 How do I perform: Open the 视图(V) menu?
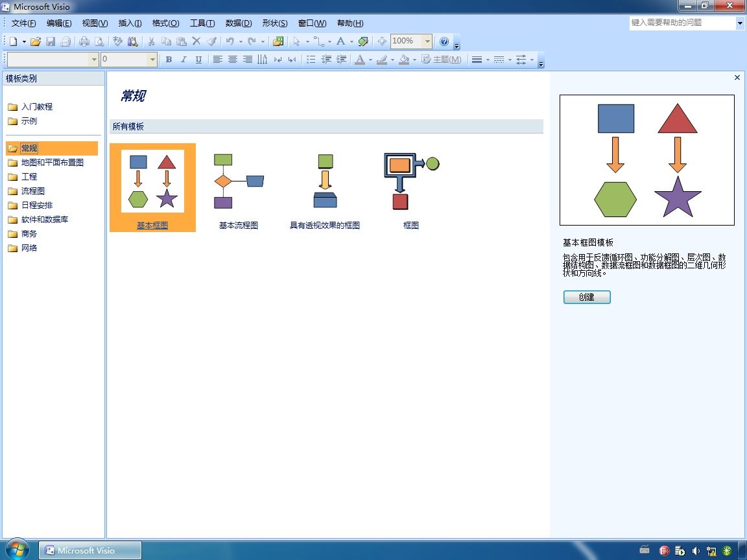click(95, 23)
